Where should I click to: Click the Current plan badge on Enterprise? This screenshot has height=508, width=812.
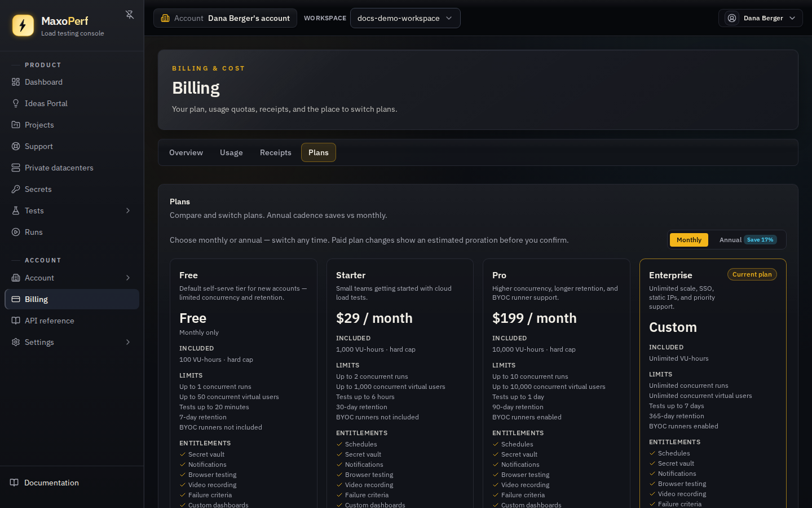[x=752, y=274]
